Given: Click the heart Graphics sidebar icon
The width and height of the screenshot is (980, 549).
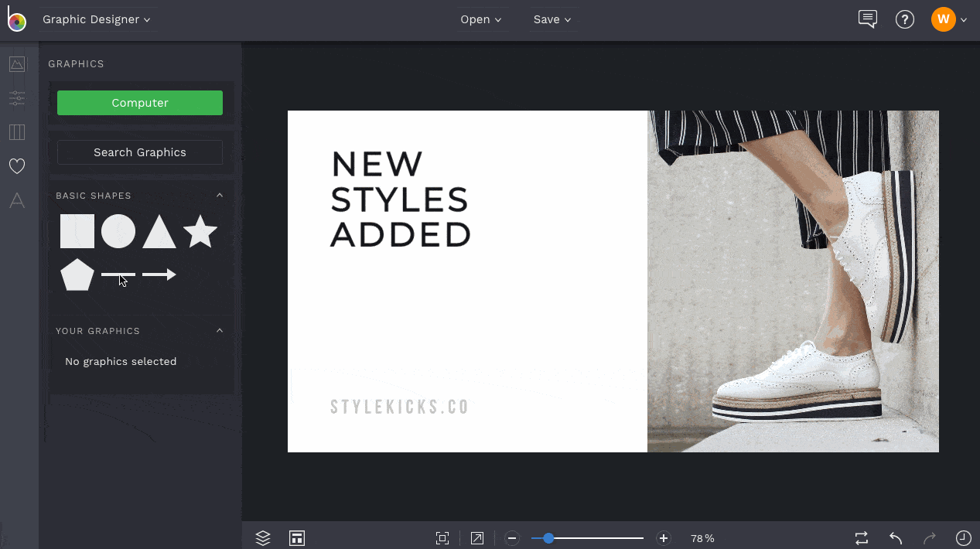Looking at the screenshot, I should pyautogui.click(x=17, y=166).
